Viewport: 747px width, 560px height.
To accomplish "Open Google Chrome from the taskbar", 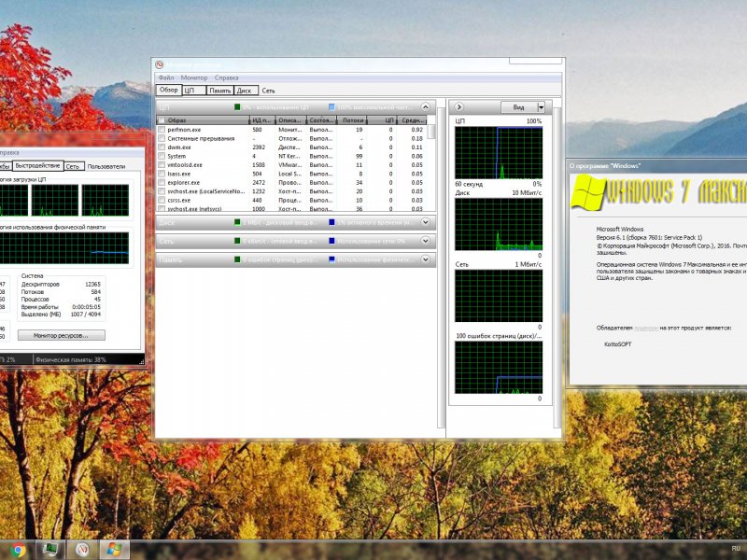I will [x=18, y=550].
